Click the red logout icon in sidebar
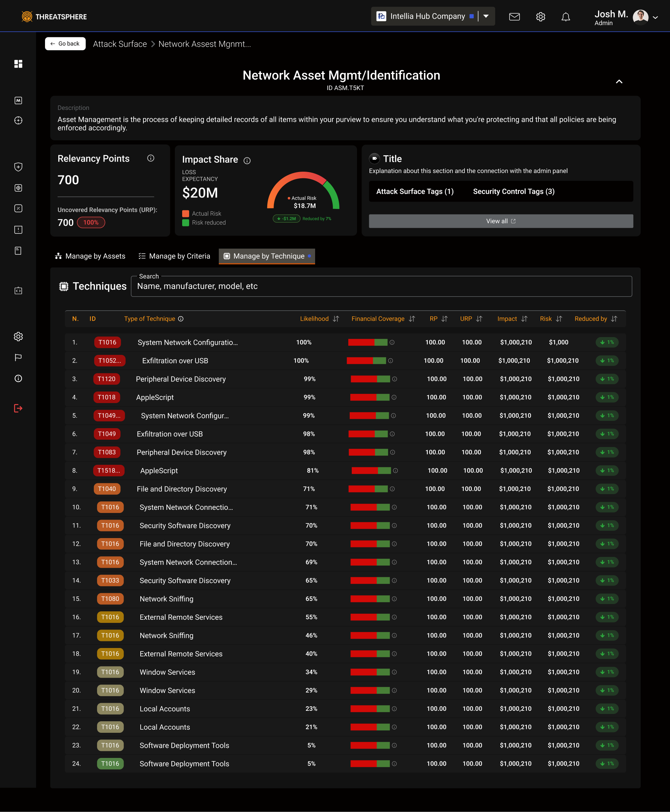Image resolution: width=670 pixels, height=812 pixels. click(18, 408)
